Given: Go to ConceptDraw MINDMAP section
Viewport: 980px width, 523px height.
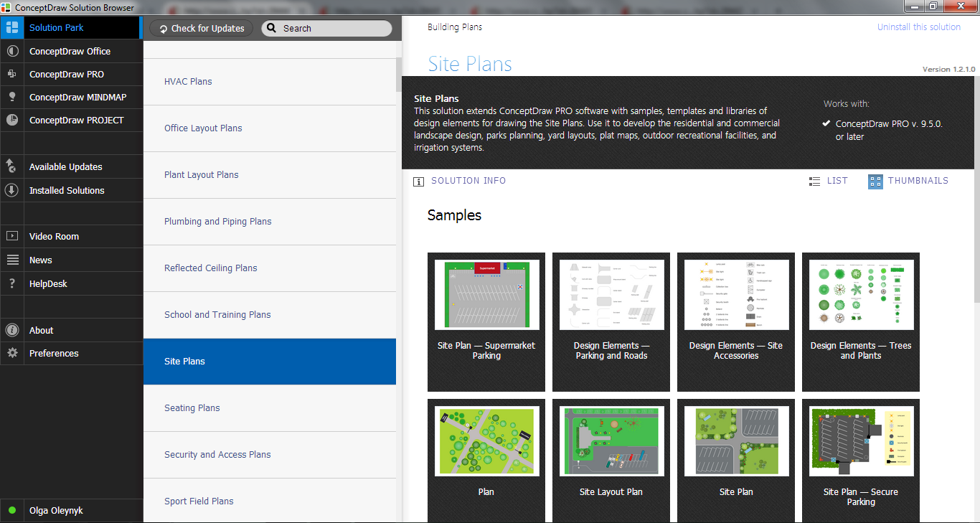Looking at the screenshot, I should [72, 97].
